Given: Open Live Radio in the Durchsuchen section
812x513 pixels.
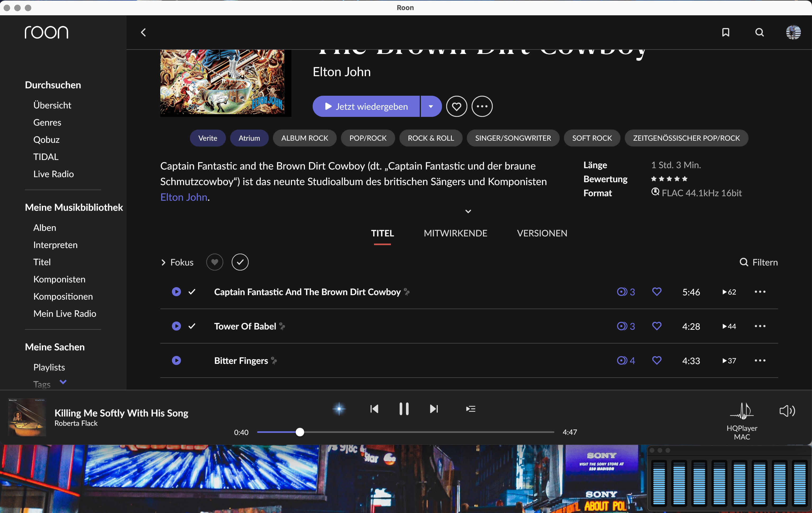Looking at the screenshot, I should click(x=54, y=174).
